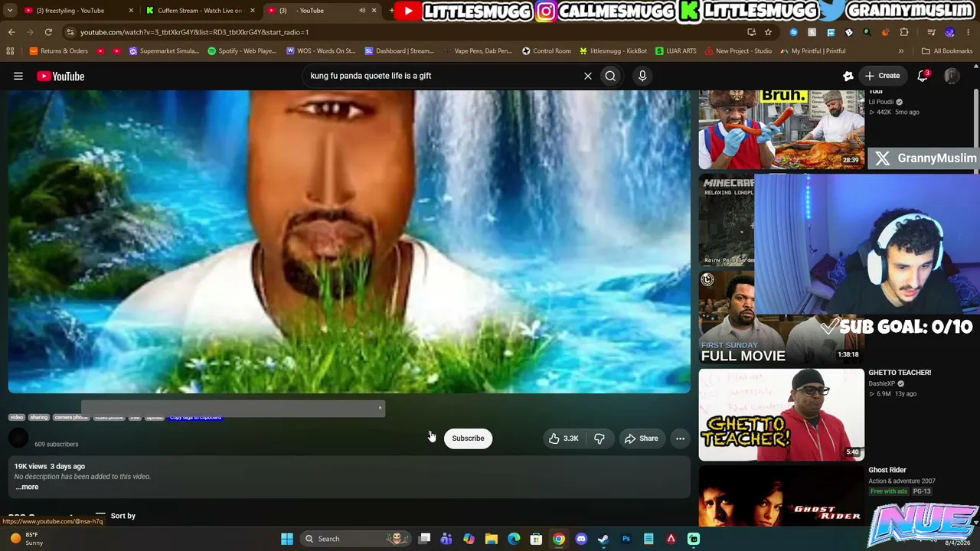Open the Returns & Orders bookmark
Screen dimensions: 980x551
click(x=58, y=51)
